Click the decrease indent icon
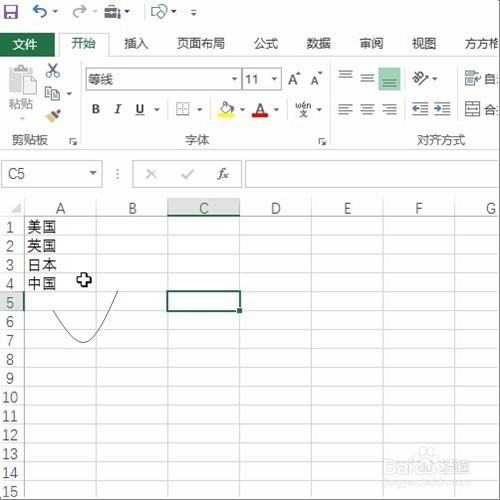The image size is (500, 500). click(420, 109)
